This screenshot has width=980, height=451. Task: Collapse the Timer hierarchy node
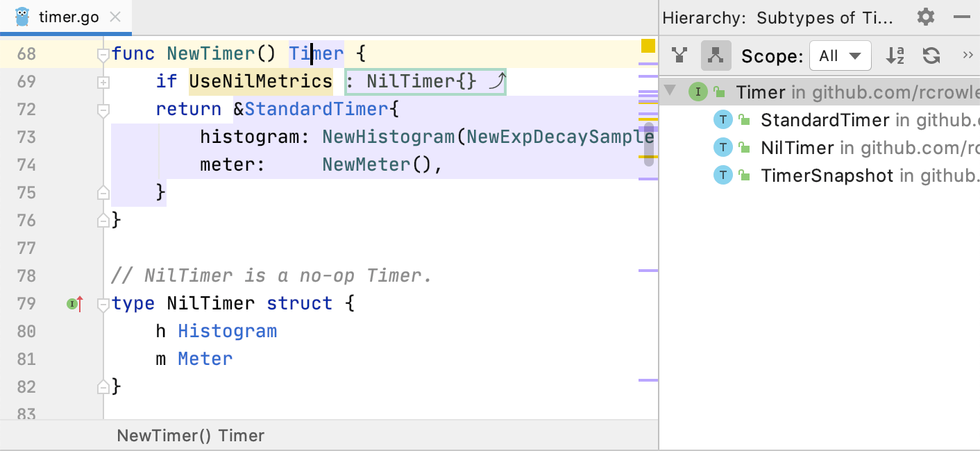pyautogui.click(x=670, y=91)
